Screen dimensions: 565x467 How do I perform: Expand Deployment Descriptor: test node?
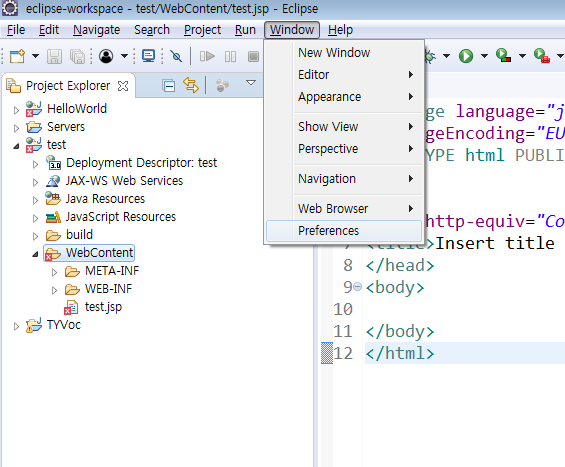click(x=35, y=164)
